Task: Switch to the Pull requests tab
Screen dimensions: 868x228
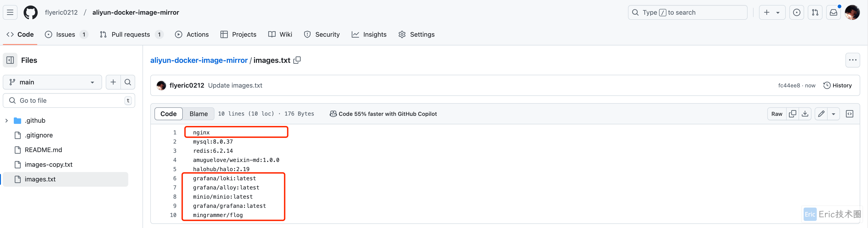Action: click(132, 34)
